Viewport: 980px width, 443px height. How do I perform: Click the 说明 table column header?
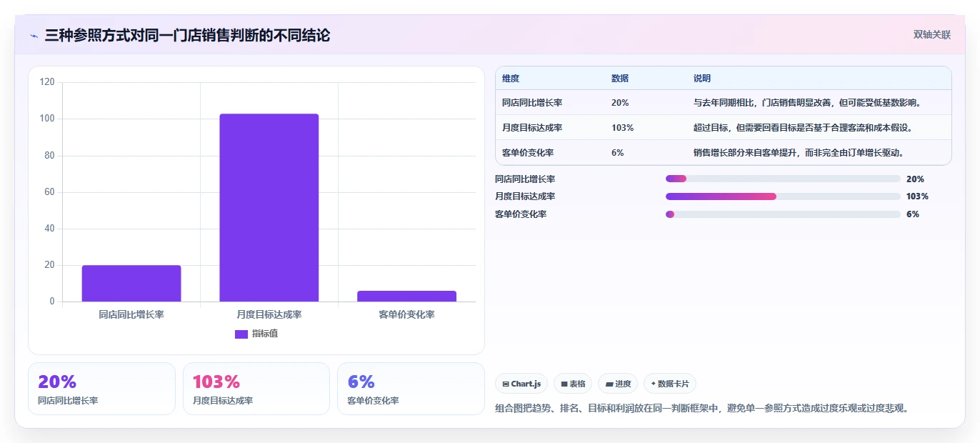click(702, 79)
